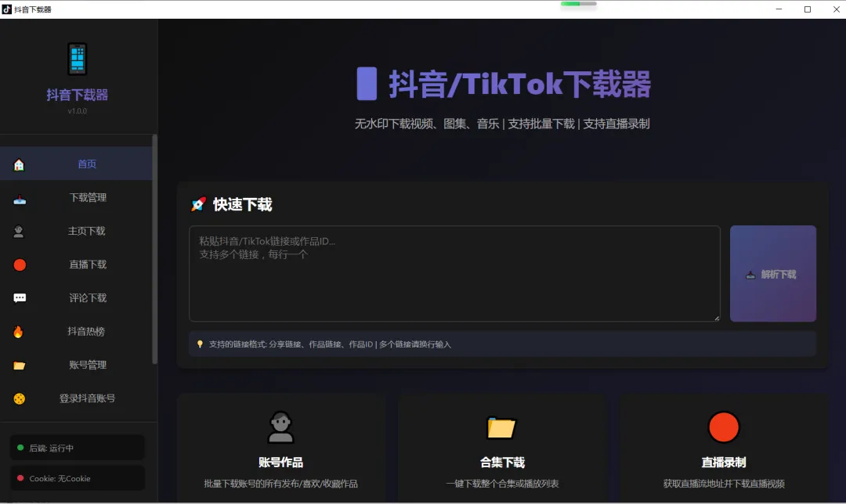
Task: Click the 快速下载 section heading
Action: point(242,204)
